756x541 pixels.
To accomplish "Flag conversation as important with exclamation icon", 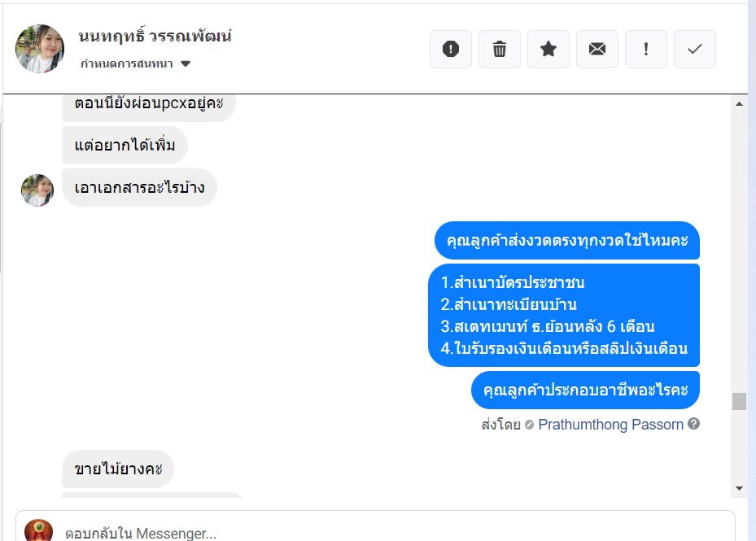I will tap(645, 49).
